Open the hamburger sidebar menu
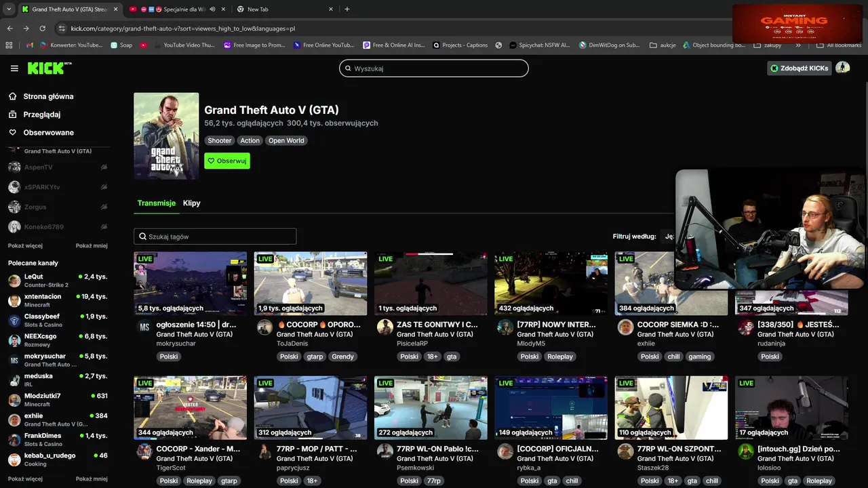Image resolution: width=868 pixels, height=488 pixels. click(14, 68)
